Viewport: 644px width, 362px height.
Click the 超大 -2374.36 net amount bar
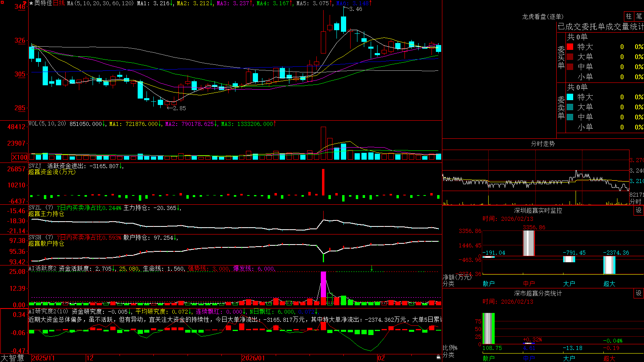(609, 265)
